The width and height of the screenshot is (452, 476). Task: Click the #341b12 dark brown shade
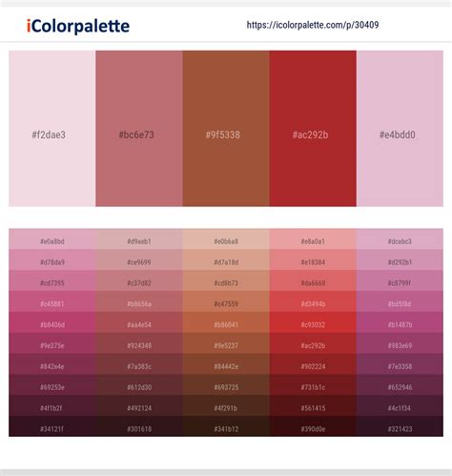226,426
